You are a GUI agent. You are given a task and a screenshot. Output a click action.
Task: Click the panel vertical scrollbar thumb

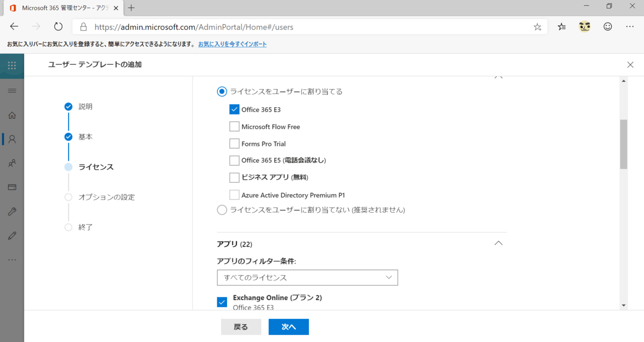point(624,144)
